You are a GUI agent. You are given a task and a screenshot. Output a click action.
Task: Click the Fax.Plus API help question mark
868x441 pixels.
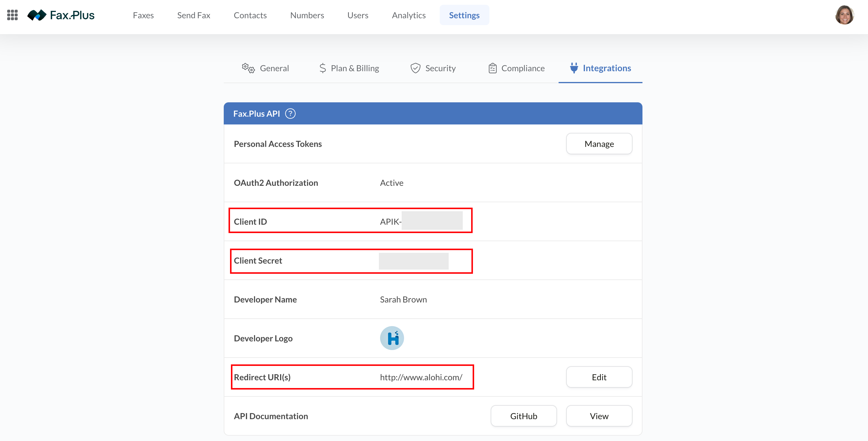coord(290,114)
